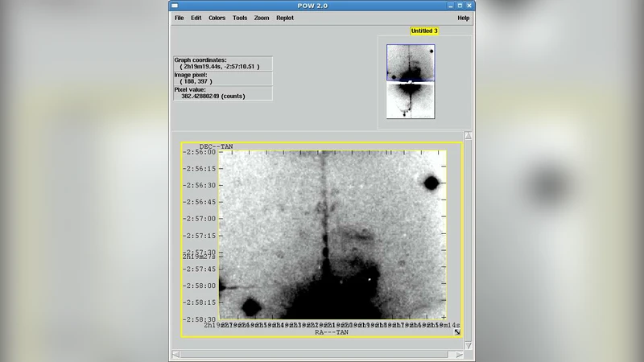The height and width of the screenshot is (362, 644).
Task: Click the vertical scrollbar up arrow
Action: (469, 136)
